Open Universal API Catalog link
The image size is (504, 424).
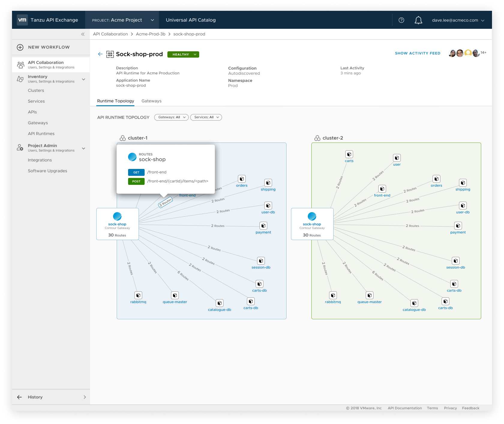click(191, 20)
